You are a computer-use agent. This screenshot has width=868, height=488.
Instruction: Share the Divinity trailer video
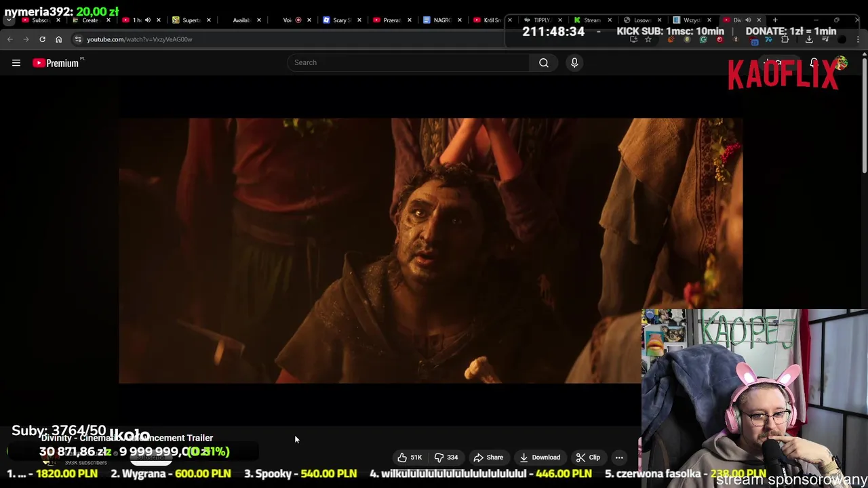point(488,457)
